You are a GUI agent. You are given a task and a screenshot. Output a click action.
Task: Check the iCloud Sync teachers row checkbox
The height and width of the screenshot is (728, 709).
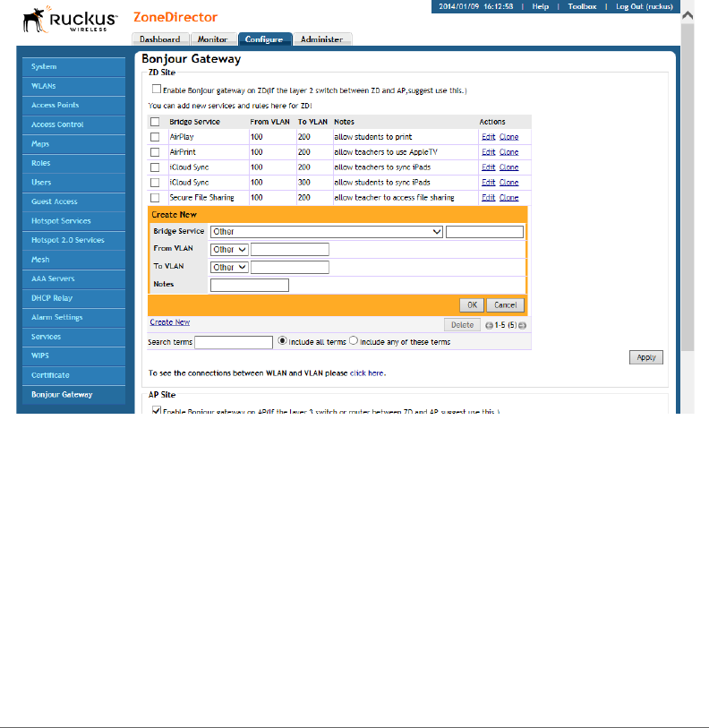[155, 167]
